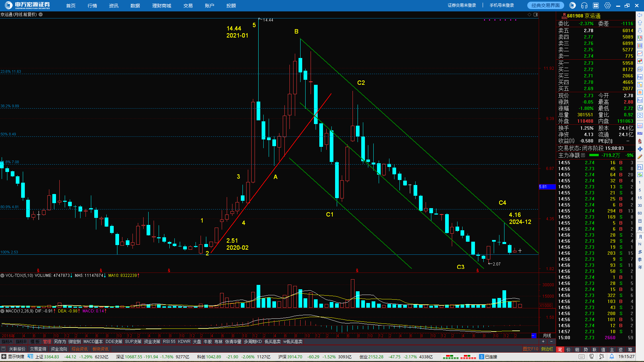This screenshot has height=362, width=644.
Task: Click the satellite dish connection icon
Action: pyautogui.click(x=602, y=357)
